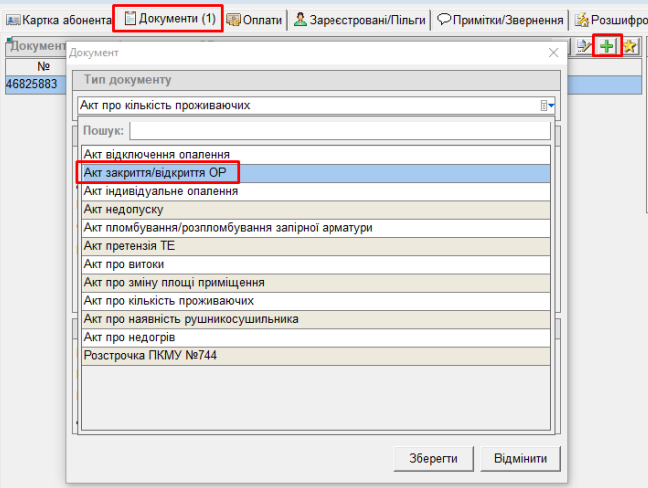Click the yellow star icon in toolbar
648x488 pixels.
630,46
